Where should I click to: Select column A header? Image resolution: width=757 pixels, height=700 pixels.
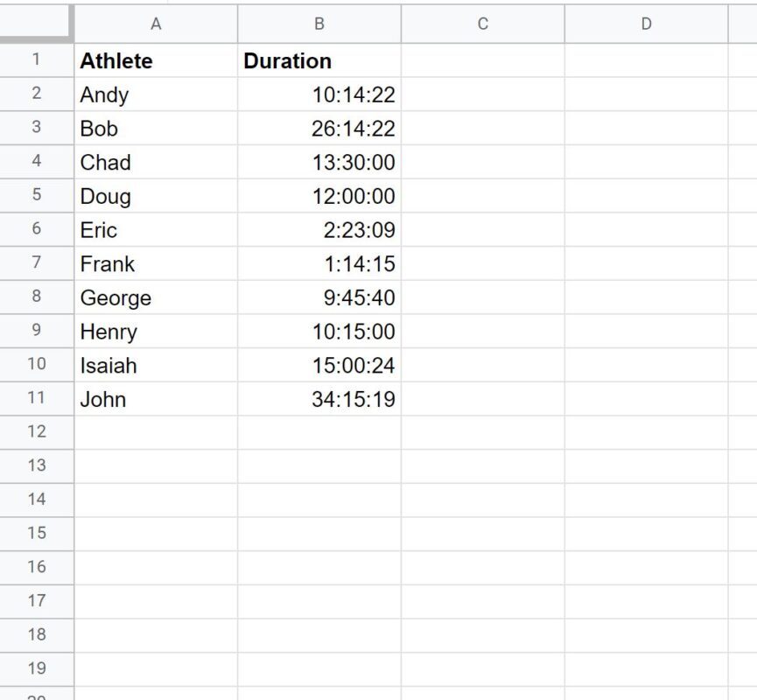156,24
